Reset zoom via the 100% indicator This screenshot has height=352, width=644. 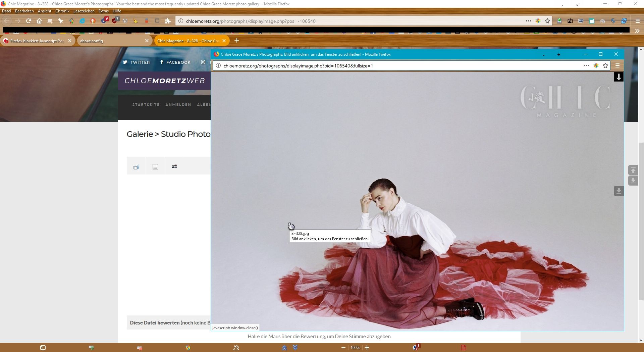(x=355, y=348)
